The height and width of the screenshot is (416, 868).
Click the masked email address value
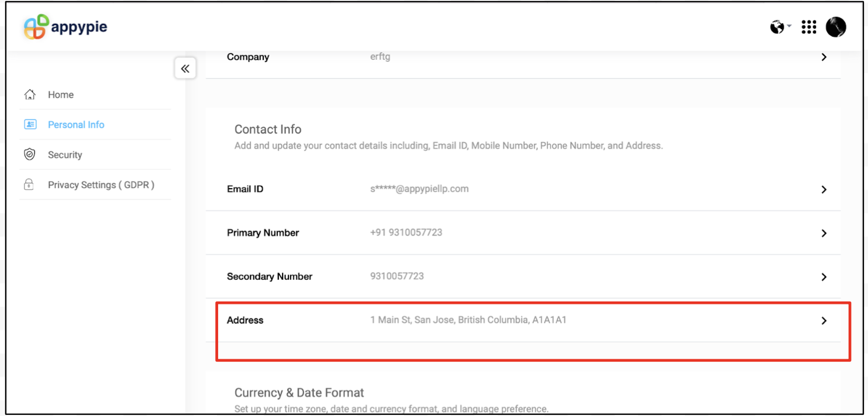pos(419,189)
